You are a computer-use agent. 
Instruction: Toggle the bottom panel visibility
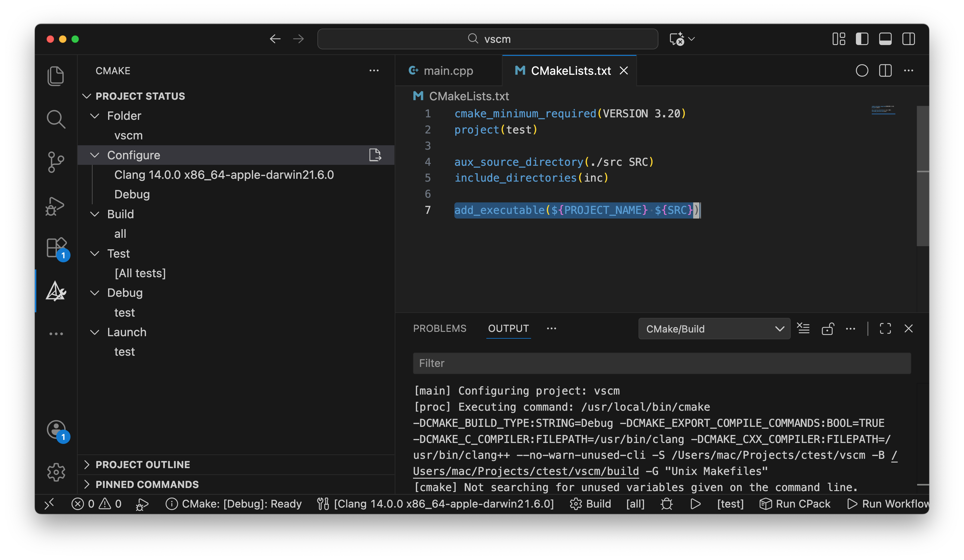[885, 39]
